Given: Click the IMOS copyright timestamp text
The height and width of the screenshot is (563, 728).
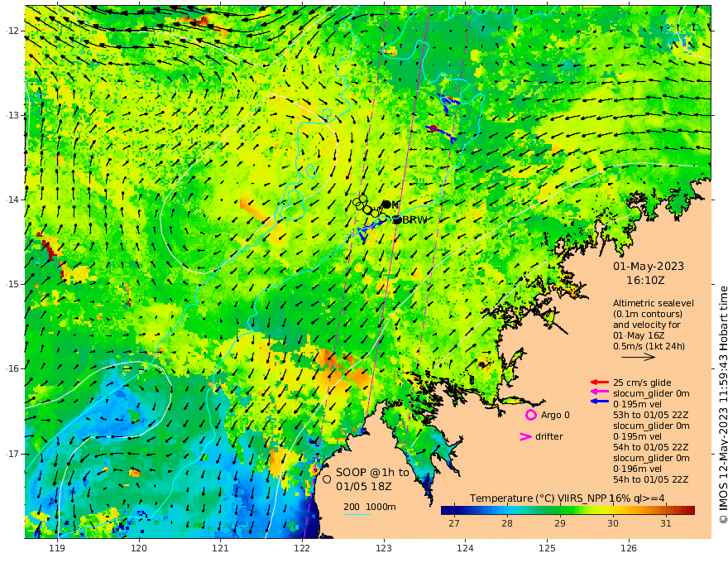Looking at the screenshot, I should [x=722, y=405].
